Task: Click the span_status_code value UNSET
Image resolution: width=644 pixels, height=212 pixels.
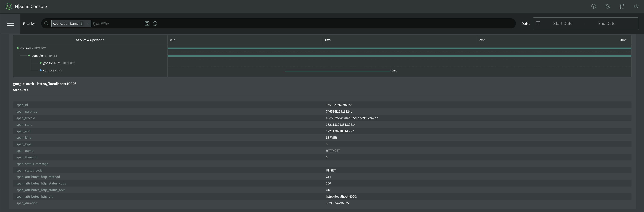Action: point(330,170)
